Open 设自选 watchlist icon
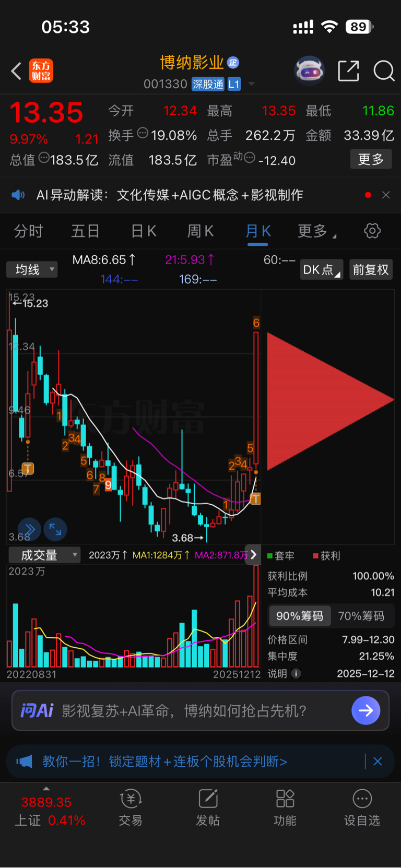Viewport: 401px width, 868px height. (362, 808)
